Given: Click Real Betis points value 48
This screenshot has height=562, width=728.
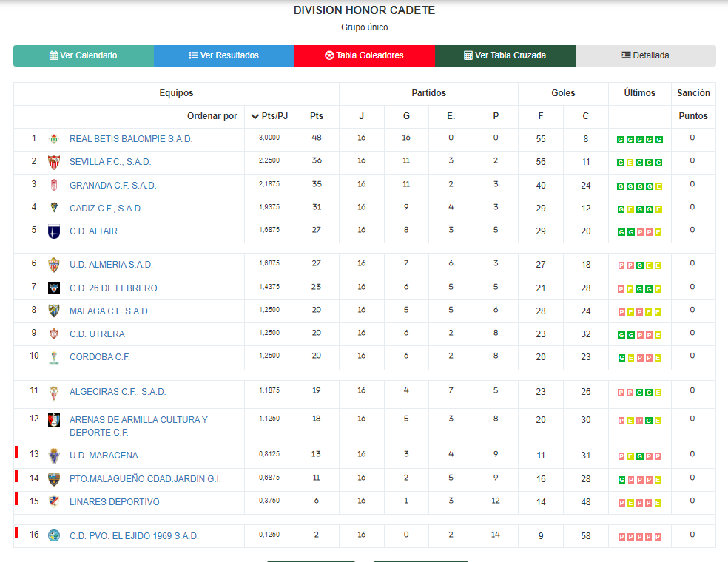Looking at the screenshot, I should [317, 138].
